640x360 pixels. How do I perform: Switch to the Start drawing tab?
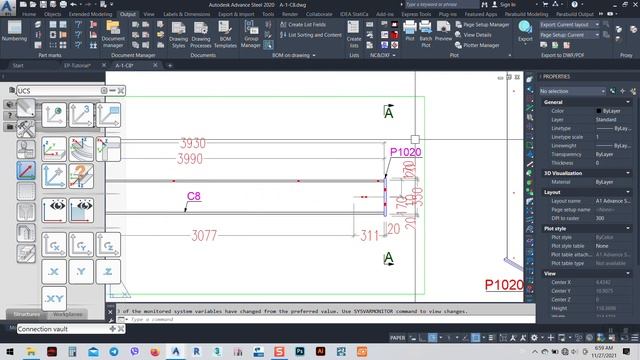coord(18,65)
